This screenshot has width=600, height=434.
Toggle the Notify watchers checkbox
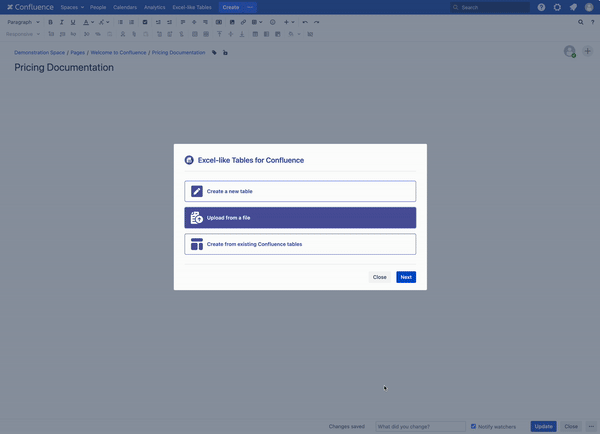click(x=474, y=426)
